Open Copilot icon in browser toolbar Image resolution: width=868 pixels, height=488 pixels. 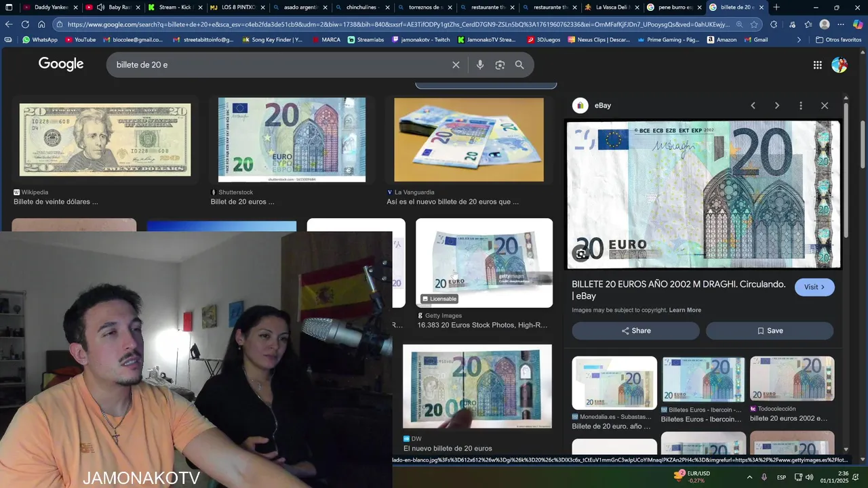[858, 24]
